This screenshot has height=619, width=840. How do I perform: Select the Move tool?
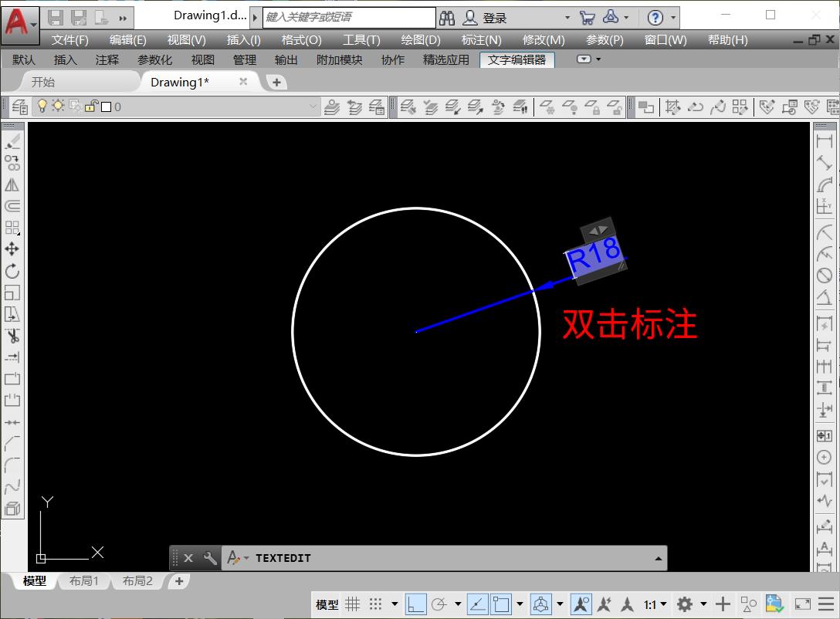[12, 249]
